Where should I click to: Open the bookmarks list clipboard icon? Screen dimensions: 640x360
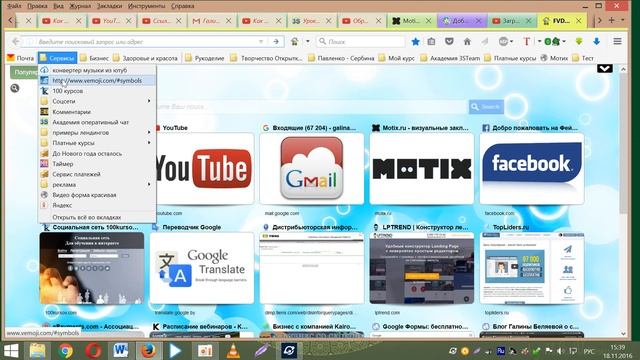click(x=431, y=41)
